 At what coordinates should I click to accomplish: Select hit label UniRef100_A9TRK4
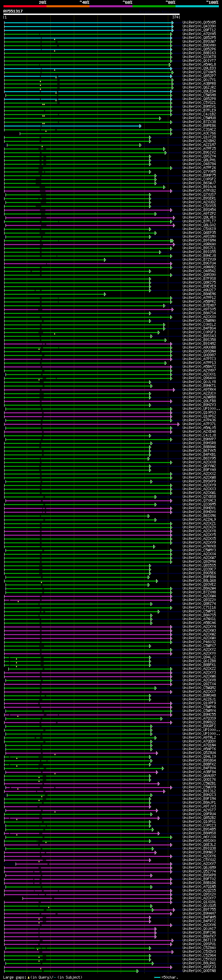[x=199, y=390]
